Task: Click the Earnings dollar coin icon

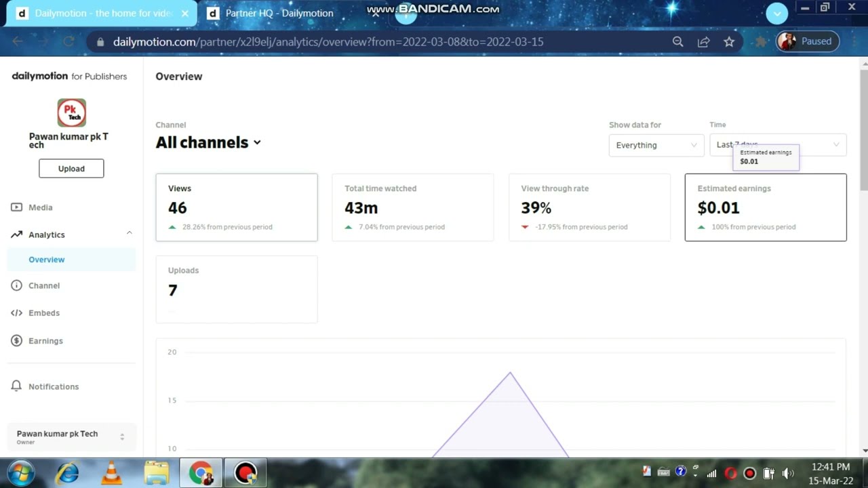Action: pos(16,341)
